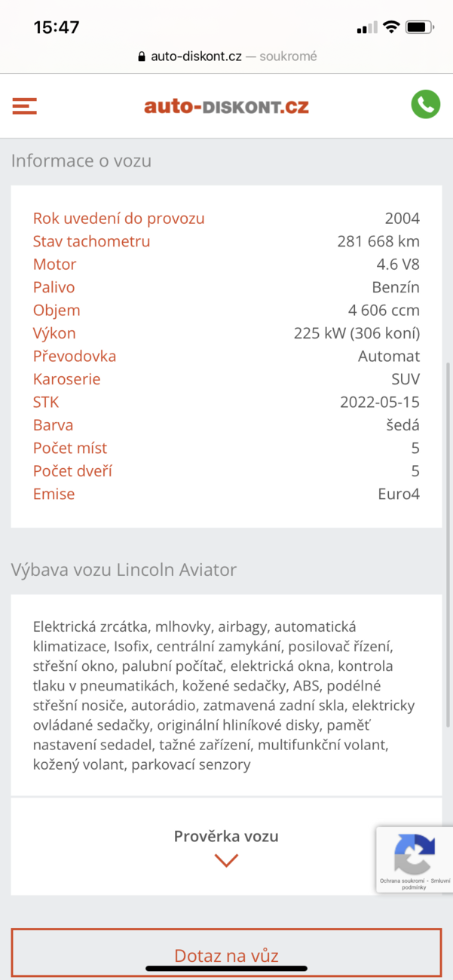Image resolution: width=453 pixels, height=980 pixels.
Task: Click the reCAPTCHA badge icon
Action: click(414, 852)
